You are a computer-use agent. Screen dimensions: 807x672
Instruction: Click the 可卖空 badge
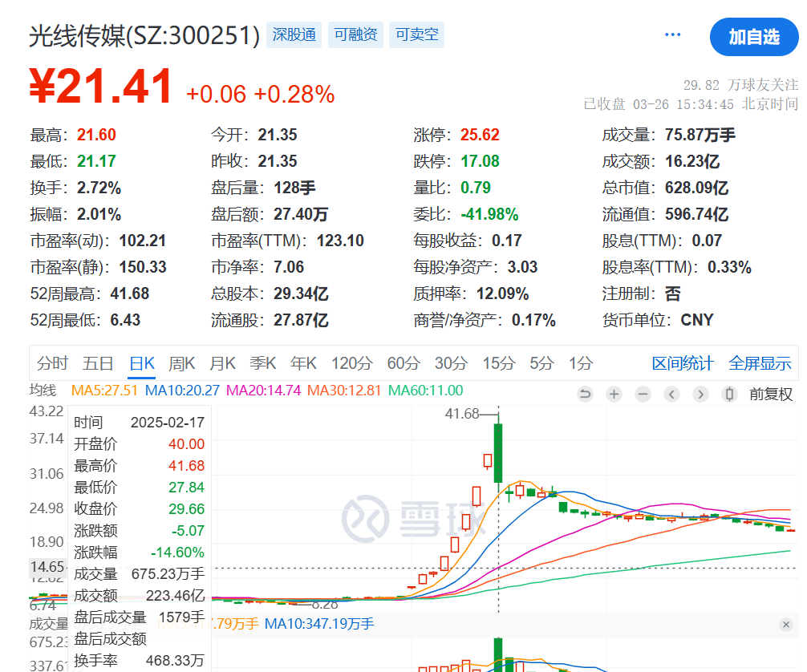point(416,34)
